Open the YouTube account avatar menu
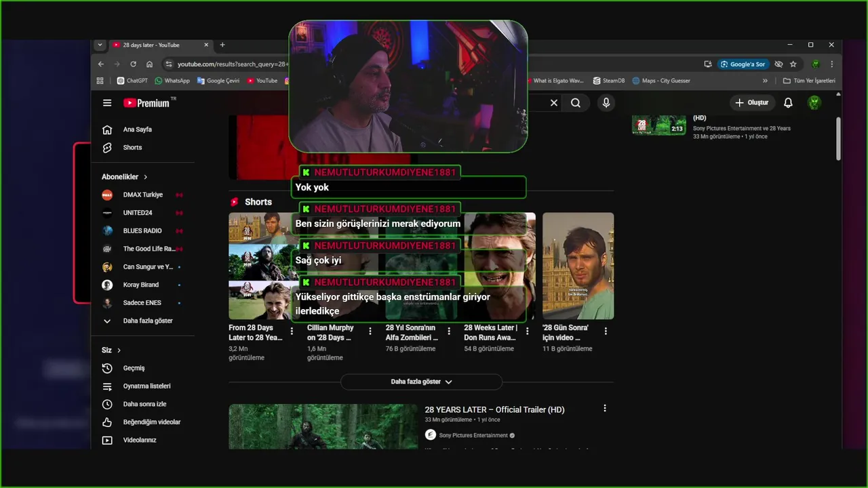The height and width of the screenshot is (488, 868). point(814,103)
